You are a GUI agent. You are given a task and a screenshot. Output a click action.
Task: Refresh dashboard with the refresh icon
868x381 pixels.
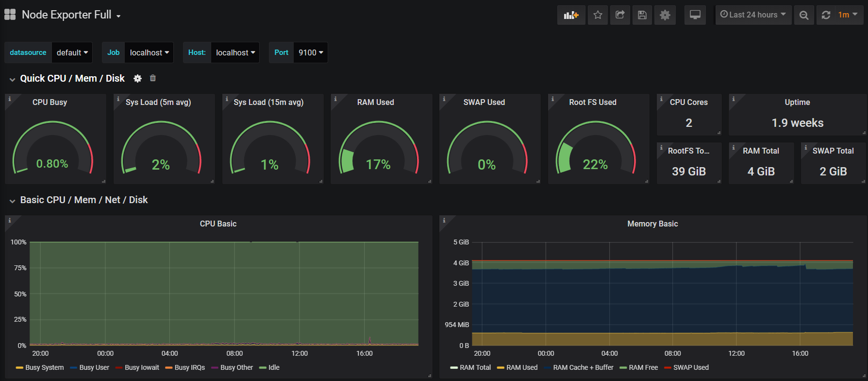[826, 15]
